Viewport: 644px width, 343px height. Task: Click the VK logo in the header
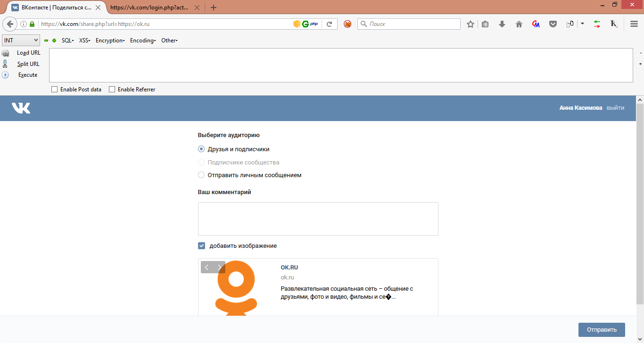click(x=21, y=108)
